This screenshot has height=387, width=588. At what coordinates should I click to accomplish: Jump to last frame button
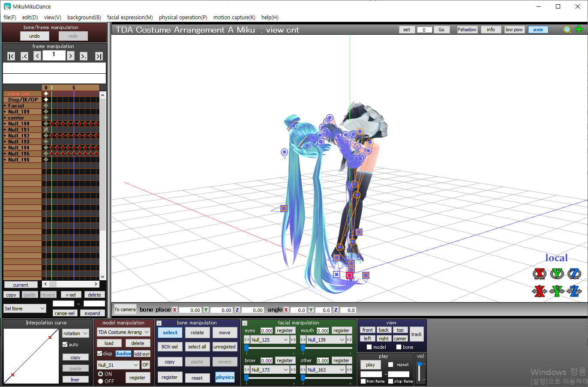pyautogui.click(x=99, y=56)
